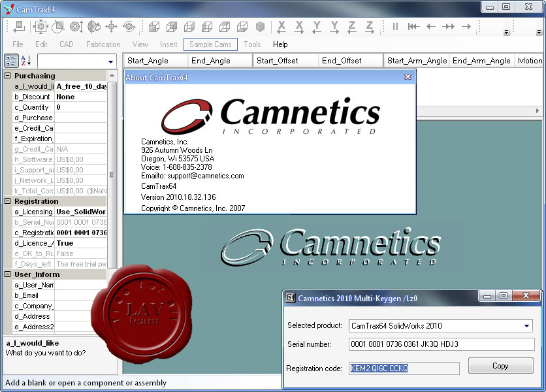Click the b_Email property field
Screen dimensions: 546x392
(81, 295)
